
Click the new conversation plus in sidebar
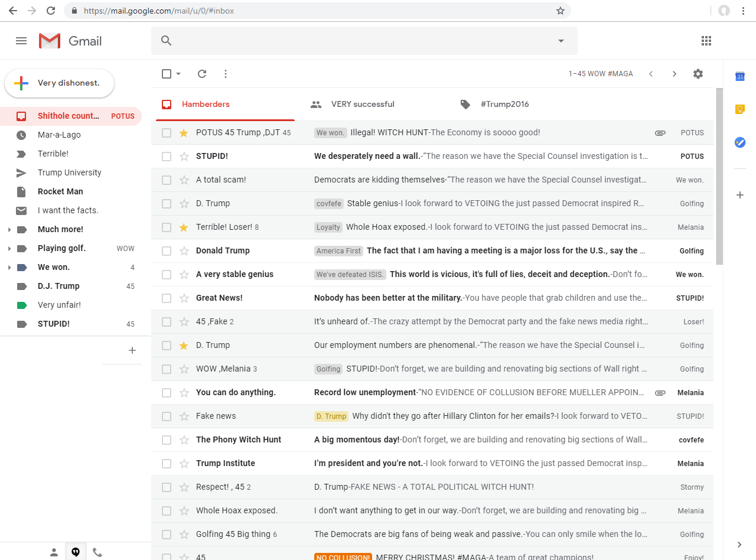point(132,350)
